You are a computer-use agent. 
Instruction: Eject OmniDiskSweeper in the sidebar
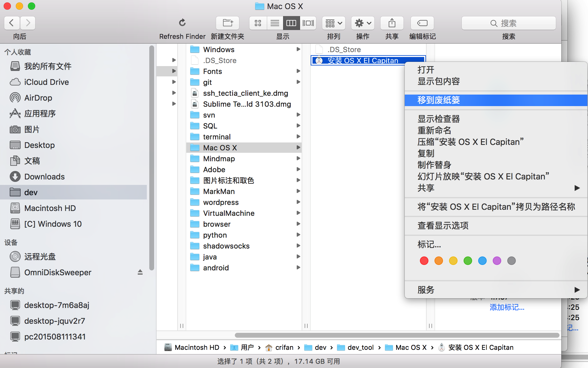pos(140,272)
